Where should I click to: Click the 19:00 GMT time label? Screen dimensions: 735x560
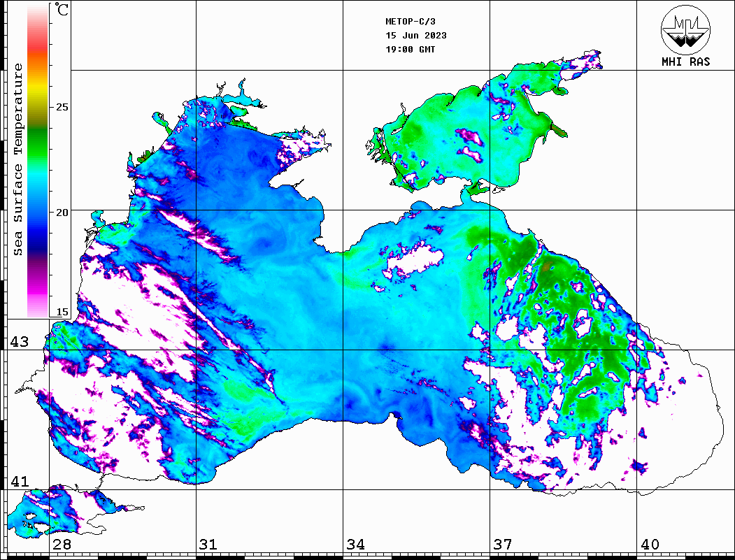click(x=410, y=49)
